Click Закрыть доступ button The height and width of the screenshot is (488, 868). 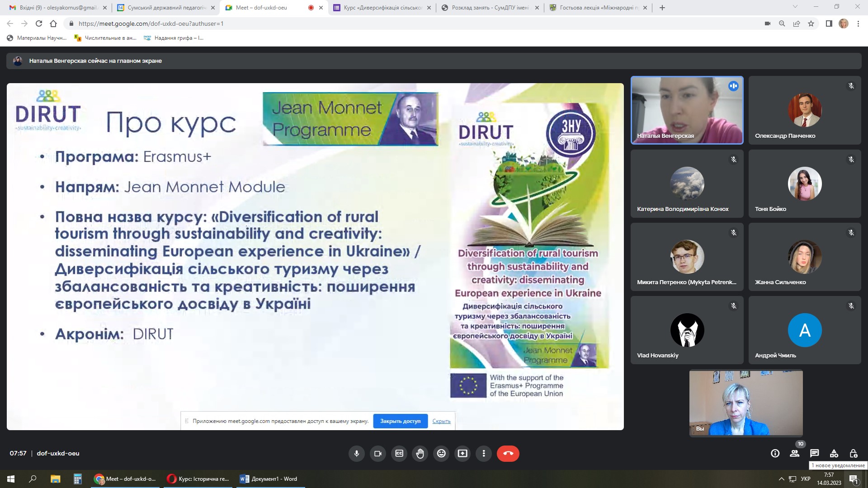point(400,421)
